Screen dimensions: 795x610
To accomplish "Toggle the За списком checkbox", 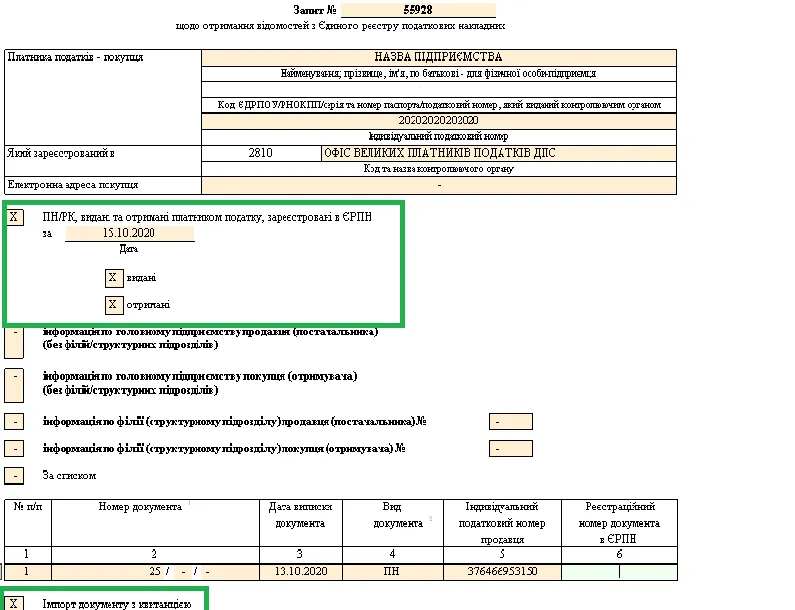I will coord(14,476).
